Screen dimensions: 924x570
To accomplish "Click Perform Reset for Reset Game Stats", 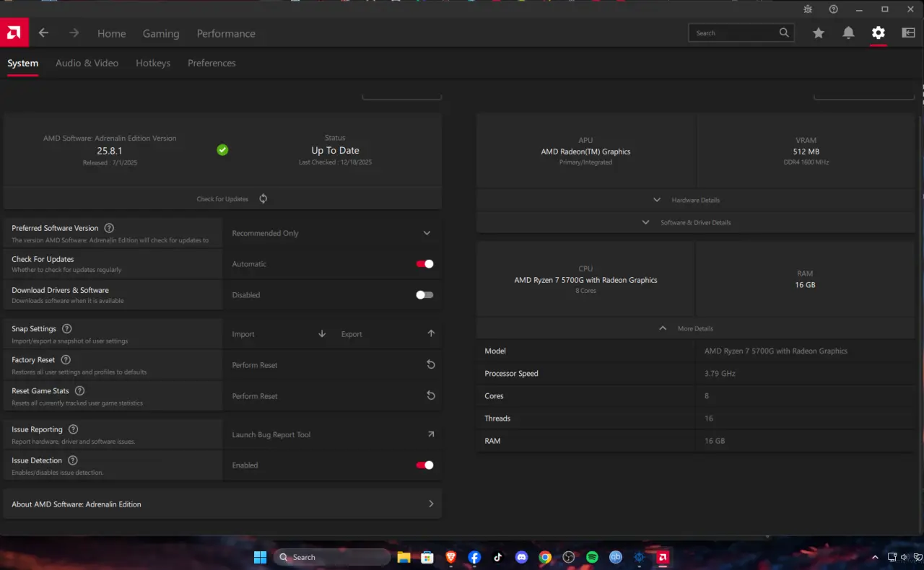I will pos(255,396).
